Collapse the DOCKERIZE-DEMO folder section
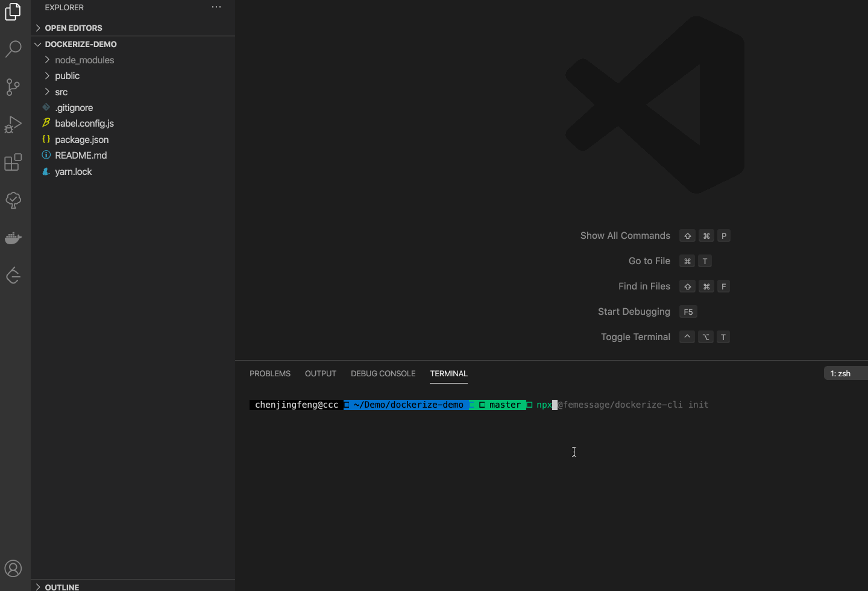This screenshot has height=591, width=868. coord(133,44)
